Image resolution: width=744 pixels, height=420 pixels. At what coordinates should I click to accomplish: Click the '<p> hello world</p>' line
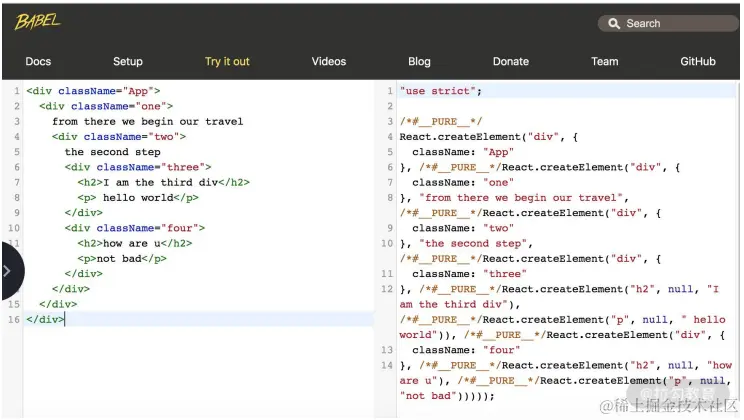(138, 197)
